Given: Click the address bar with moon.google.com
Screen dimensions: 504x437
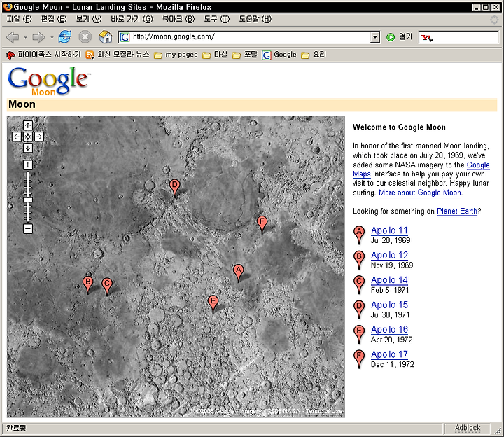Looking at the screenshot, I should pyautogui.click(x=250, y=37).
